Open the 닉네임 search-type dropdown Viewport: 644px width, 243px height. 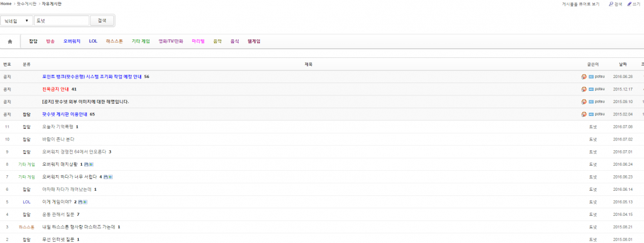(x=16, y=21)
